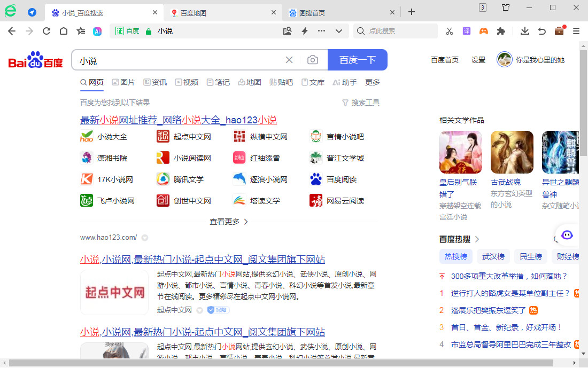
Task: Expand the arrow beside www.hao123.com
Action: tap(145, 238)
